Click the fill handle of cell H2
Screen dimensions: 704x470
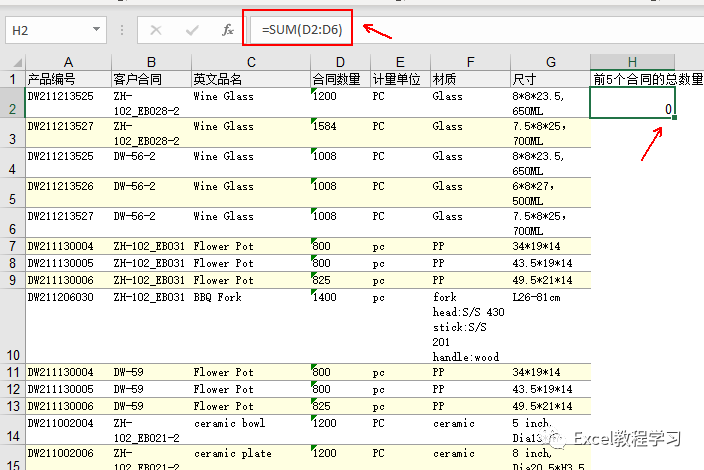tap(674, 118)
